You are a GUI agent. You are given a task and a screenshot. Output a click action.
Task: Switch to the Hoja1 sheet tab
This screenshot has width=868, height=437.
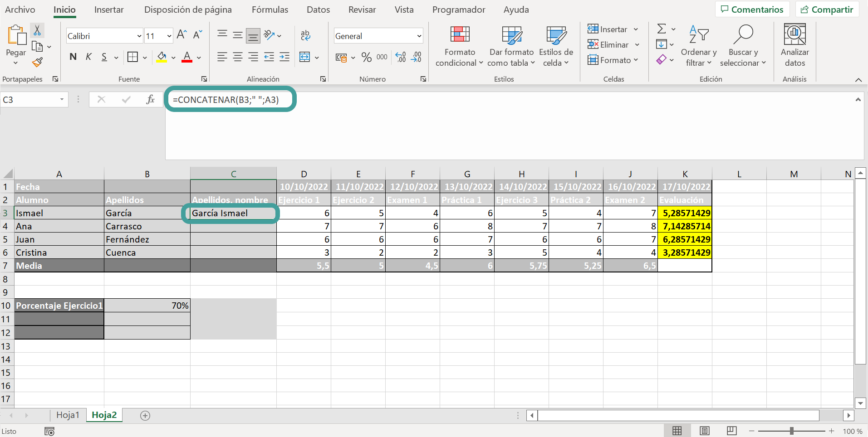[68, 415]
